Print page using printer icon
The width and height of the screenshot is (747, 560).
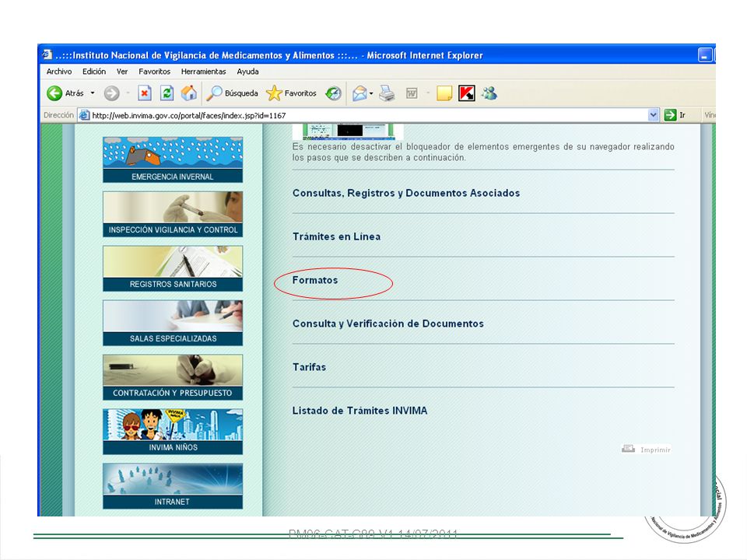(387, 93)
